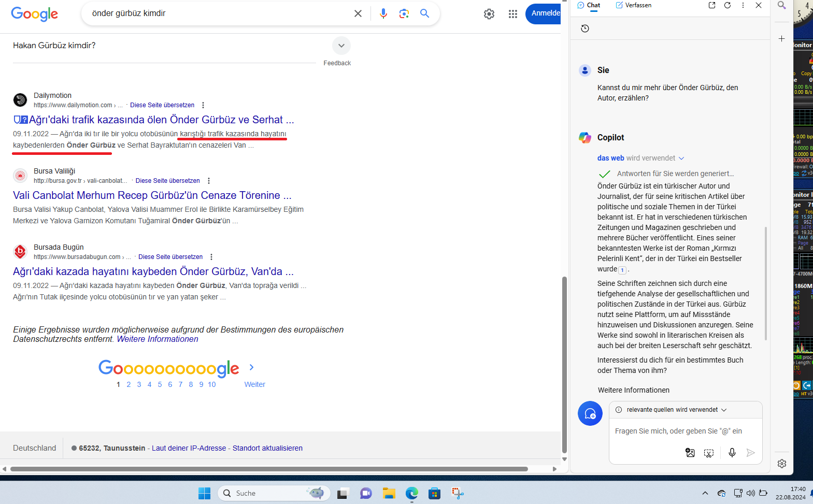This screenshot has width=813, height=504.
Task: Refresh the Copilot sidebar
Action: pyautogui.click(x=728, y=5)
